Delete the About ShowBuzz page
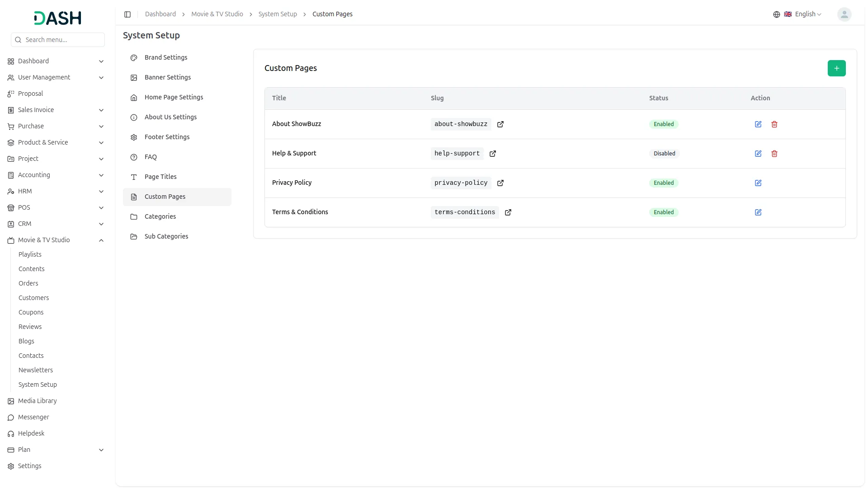 (x=774, y=124)
